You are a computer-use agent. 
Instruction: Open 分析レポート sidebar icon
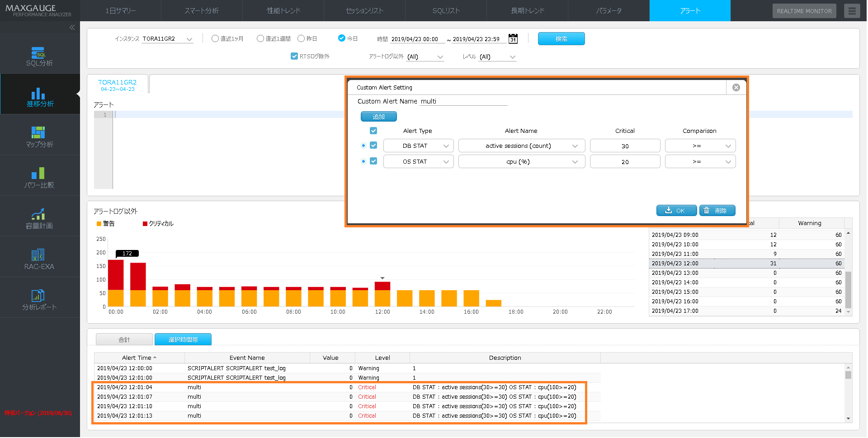(40, 301)
